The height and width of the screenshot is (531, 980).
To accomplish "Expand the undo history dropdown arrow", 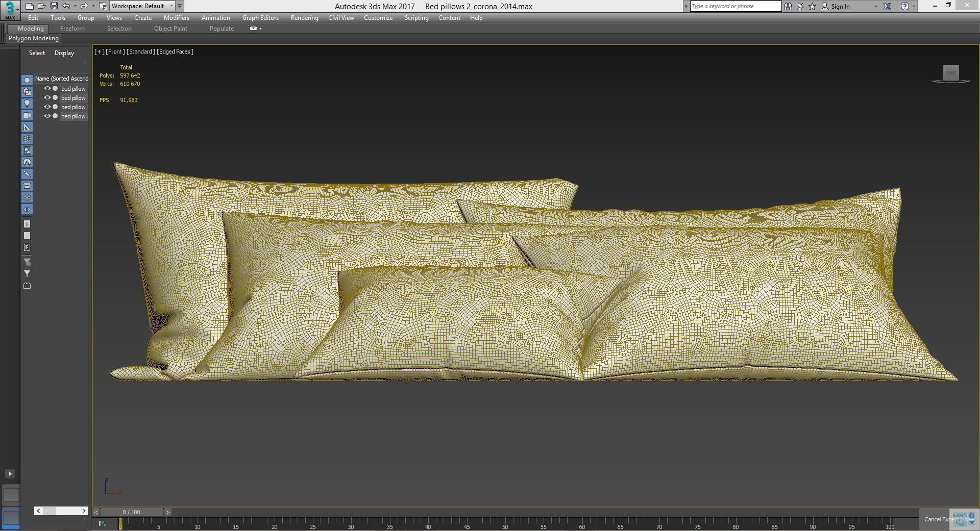I will tap(75, 6).
